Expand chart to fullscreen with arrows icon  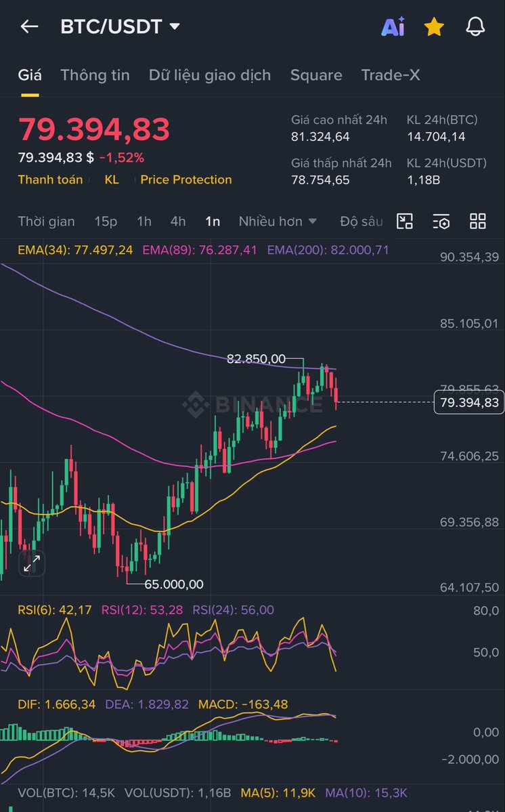32,563
